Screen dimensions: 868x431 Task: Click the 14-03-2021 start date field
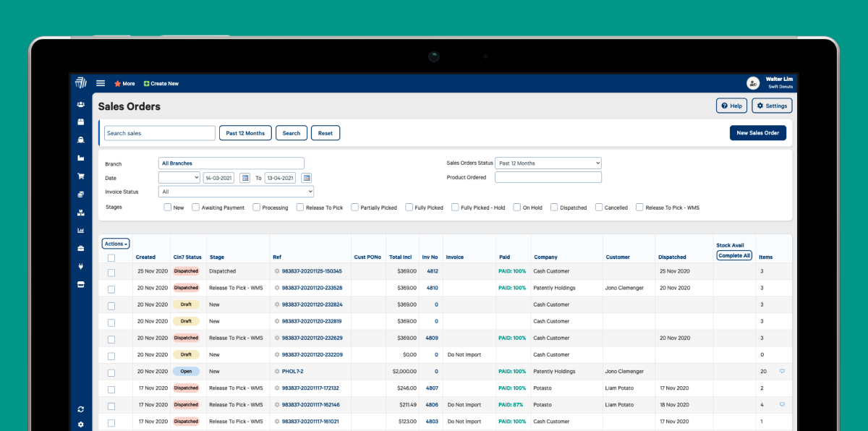[219, 178]
